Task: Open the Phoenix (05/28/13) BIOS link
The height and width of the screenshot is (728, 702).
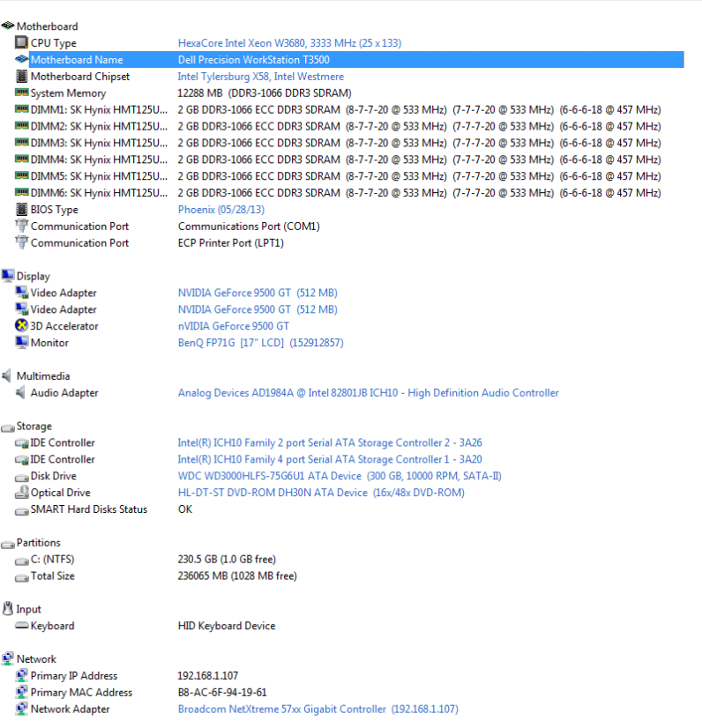Action: pyautogui.click(x=221, y=210)
